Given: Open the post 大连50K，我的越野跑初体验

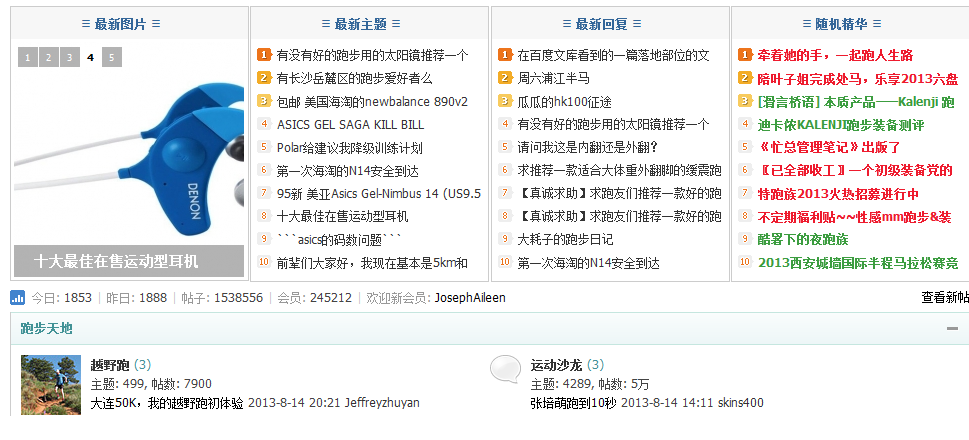Looking at the screenshot, I should (167, 403).
